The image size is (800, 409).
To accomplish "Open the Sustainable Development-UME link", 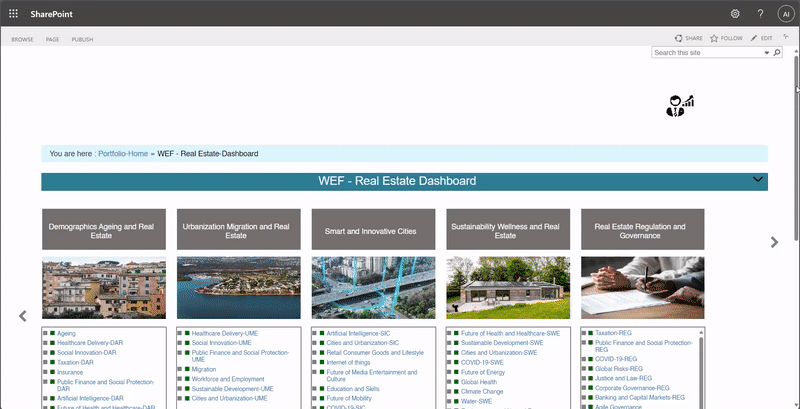I will pos(233,389).
